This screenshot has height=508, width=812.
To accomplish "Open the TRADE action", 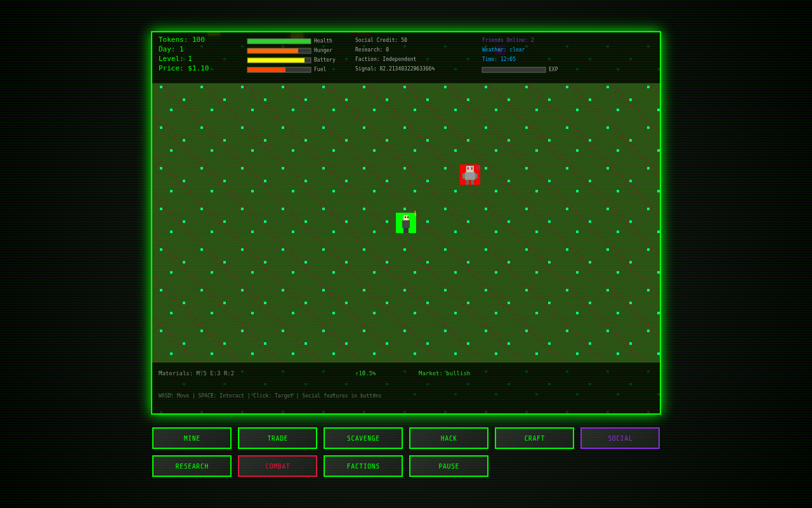I will [x=277, y=438].
